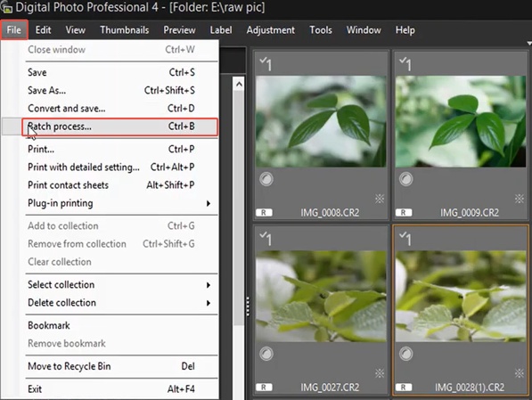This screenshot has height=400, width=532.
Task: Open the Preview menu
Action: 179,30
